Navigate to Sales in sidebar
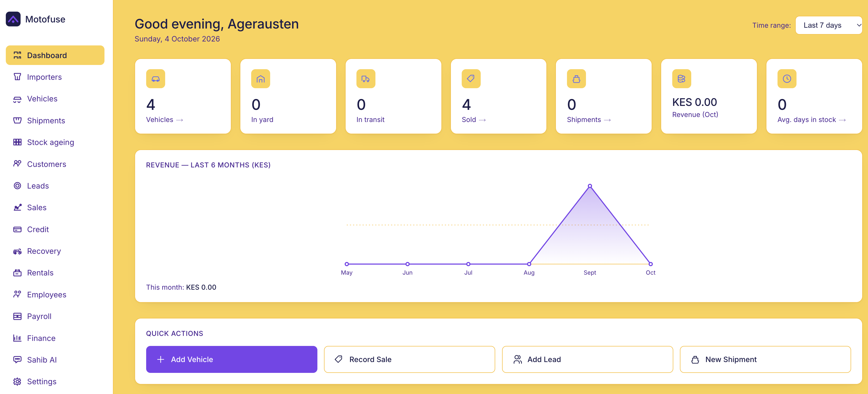Screen dimensions: 868x394 click(x=55, y=208)
